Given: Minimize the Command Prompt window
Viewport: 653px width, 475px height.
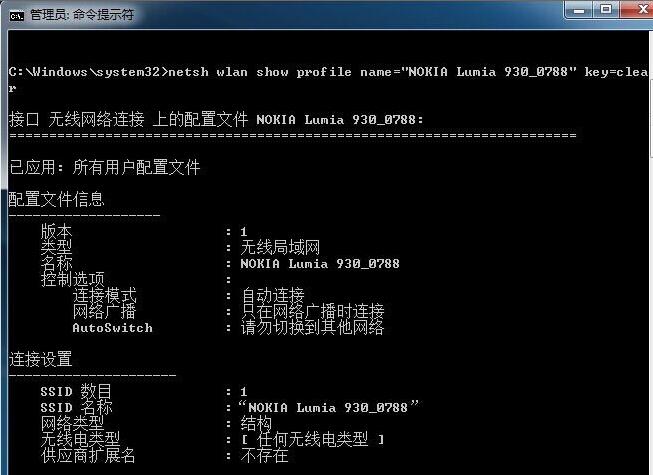Looking at the screenshot, I should [578, 10].
